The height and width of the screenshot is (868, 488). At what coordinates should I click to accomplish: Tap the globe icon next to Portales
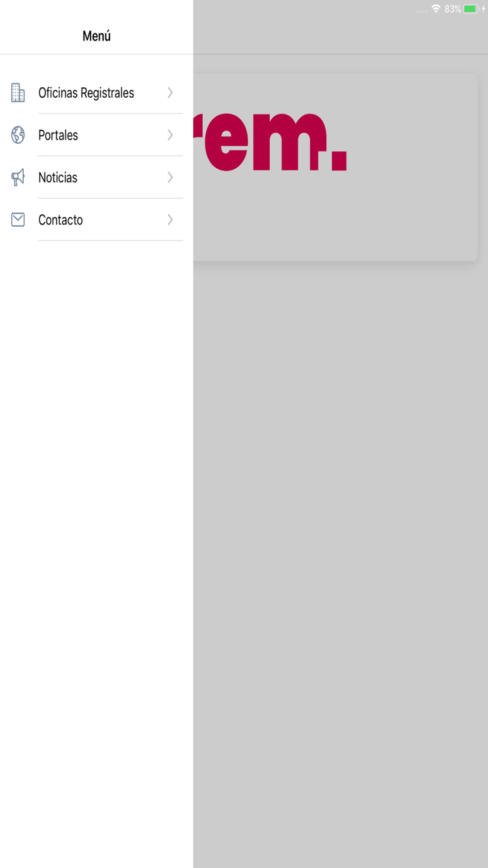tap(18, 135)
